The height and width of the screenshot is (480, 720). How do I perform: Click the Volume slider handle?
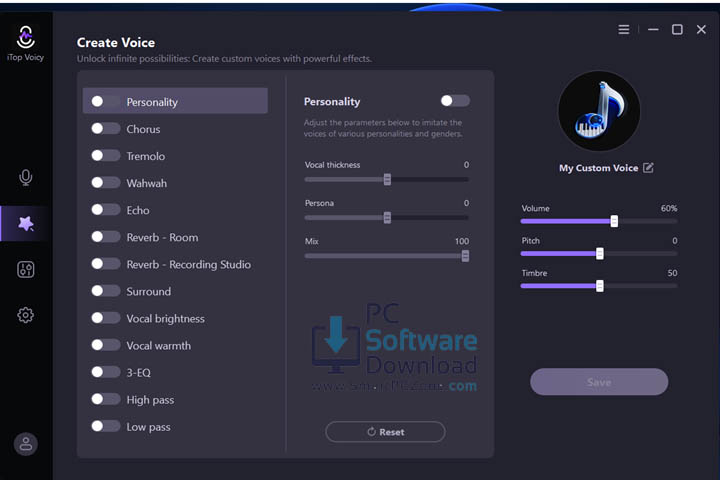pos(614,221)
